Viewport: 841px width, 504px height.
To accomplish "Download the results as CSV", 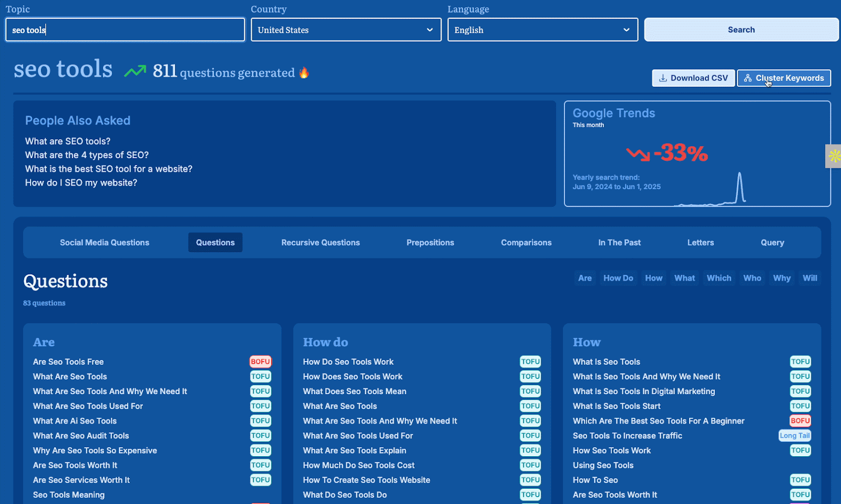I will 693,78.
